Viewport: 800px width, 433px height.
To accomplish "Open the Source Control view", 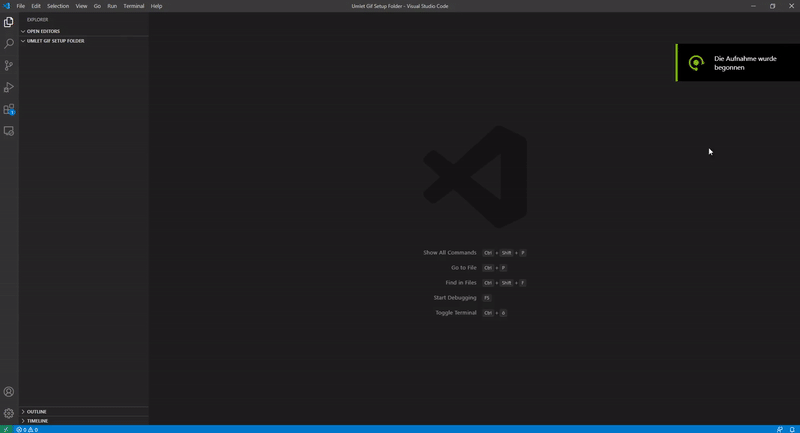I will pos(9,65).
